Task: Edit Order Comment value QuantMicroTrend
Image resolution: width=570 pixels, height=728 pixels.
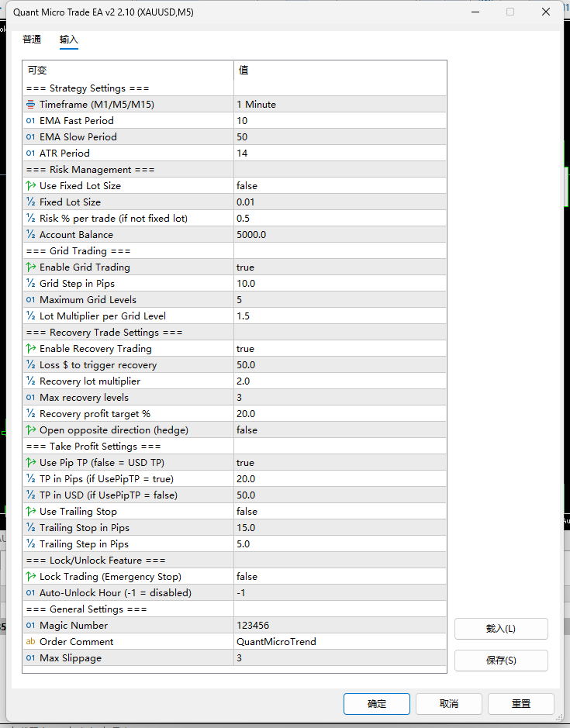Action: (340, 642)
